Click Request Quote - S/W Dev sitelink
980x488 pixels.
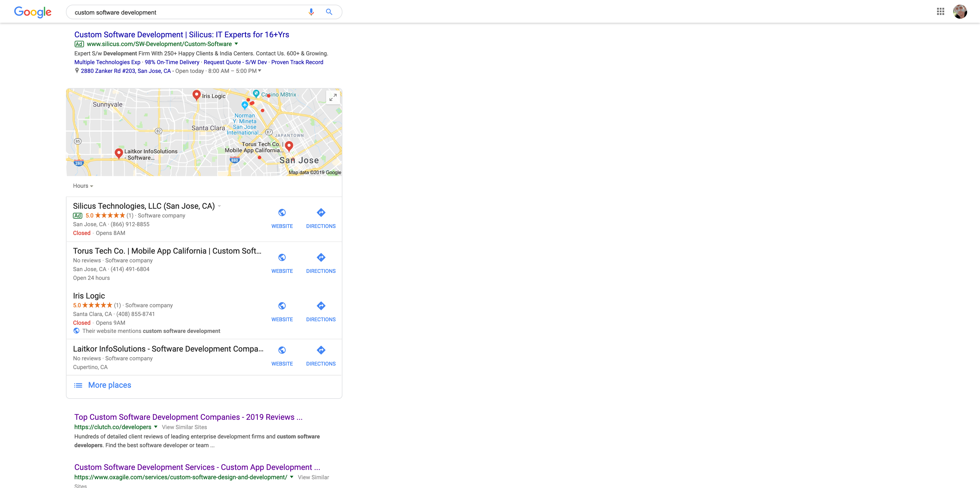(x=235, y=62)
